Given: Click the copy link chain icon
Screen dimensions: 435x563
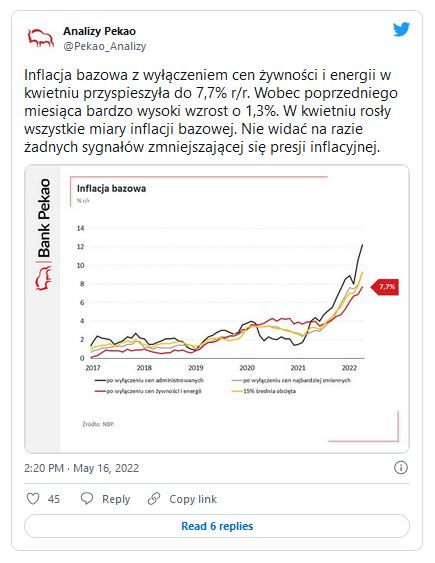Looking at the screenshot, I should tap(154, 499).
